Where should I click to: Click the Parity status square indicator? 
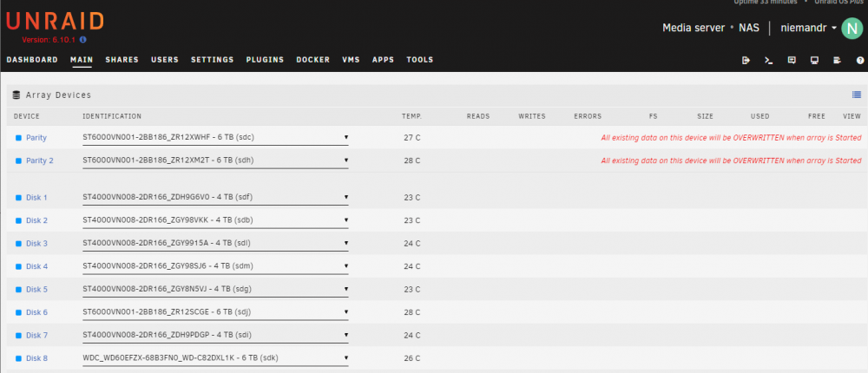18,138
